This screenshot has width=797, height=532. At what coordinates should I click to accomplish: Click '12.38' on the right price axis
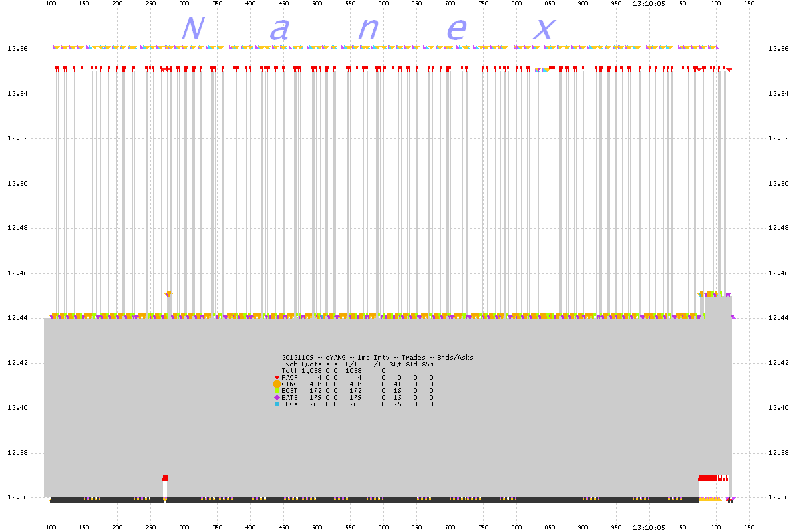click(x=778, y=453)
